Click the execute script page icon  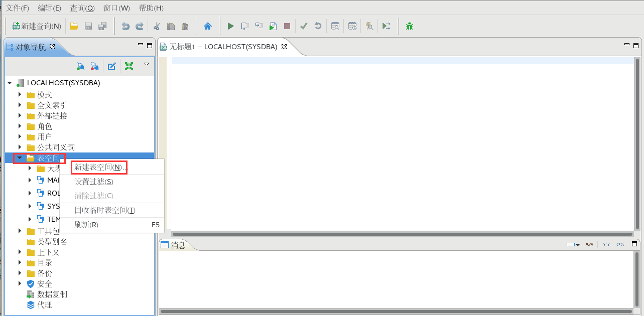pos(273,26)
